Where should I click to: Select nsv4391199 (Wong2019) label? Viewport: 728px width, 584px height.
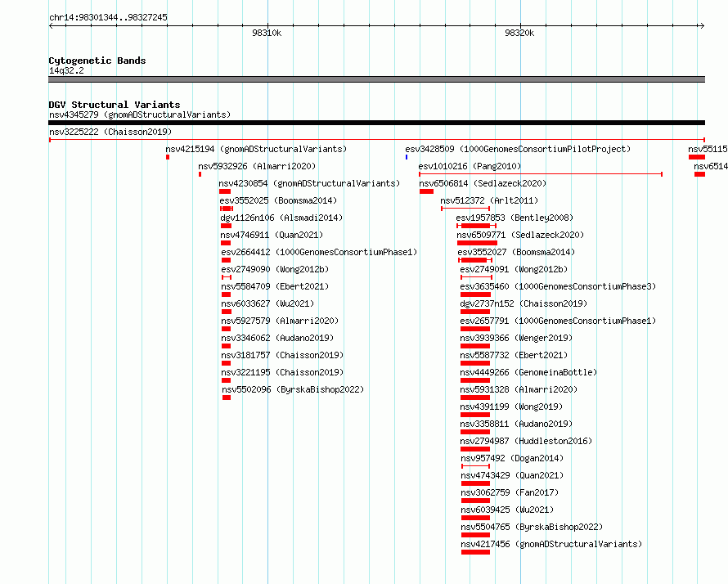511,407
